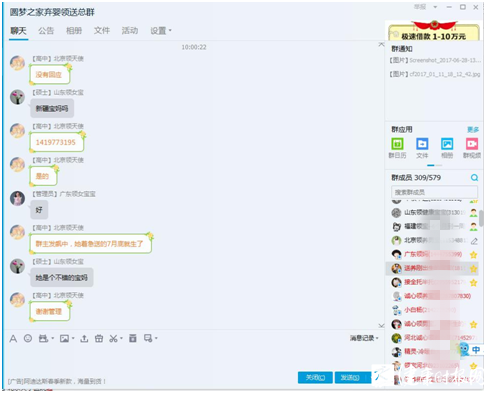
Task: Click the green person icon on 福建领 row
Action: tap(473, 227)
